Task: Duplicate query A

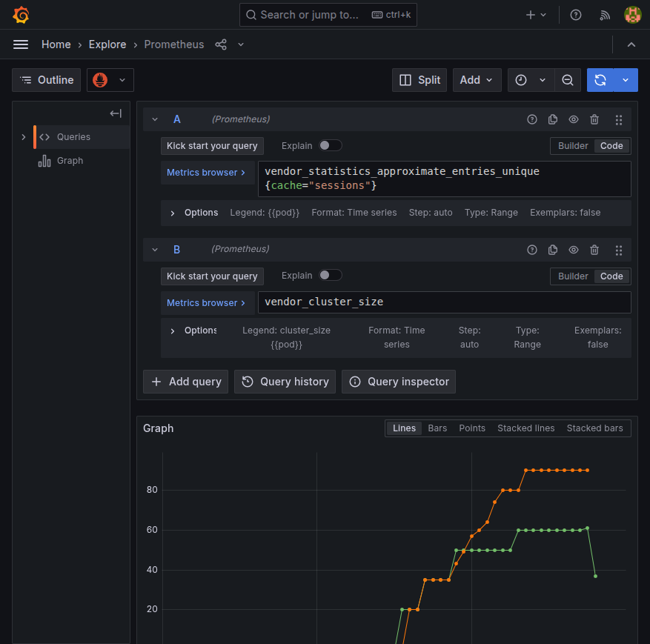Action: (553, 120)
